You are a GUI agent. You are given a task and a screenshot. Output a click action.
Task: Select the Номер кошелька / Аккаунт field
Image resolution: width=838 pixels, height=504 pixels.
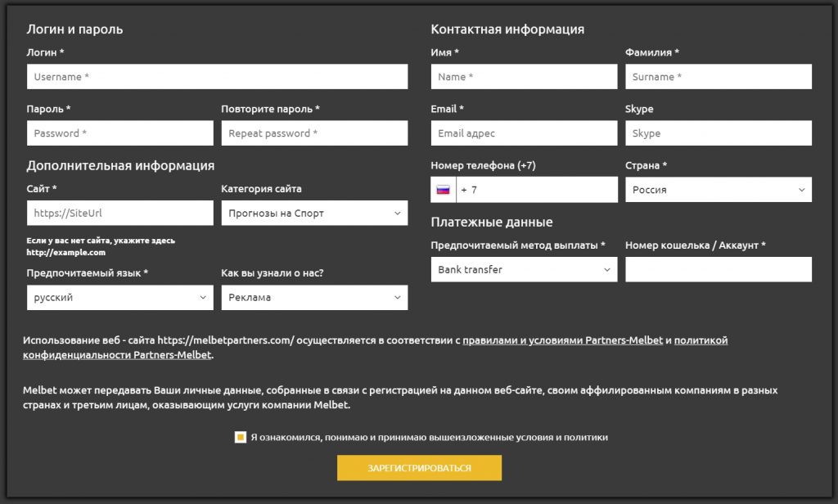click(719, 269)
